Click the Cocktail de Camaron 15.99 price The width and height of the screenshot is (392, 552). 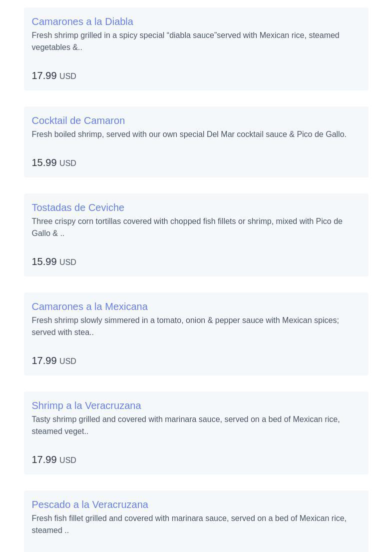[54, 162]
